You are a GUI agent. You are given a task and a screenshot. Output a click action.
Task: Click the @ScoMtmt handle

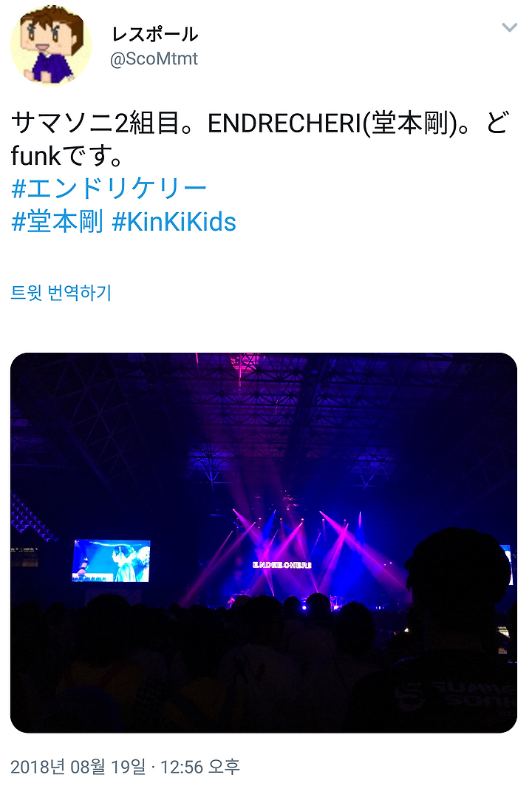tap(154, 59)
